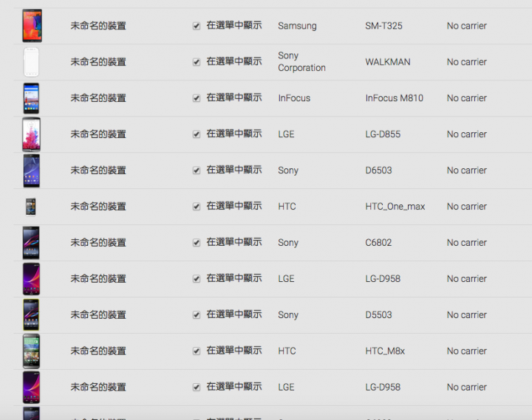Screen dimensions: 532x420
Task: Disable 在選單中顯示 in the D5503 row
Action: [x=197, y=315]
